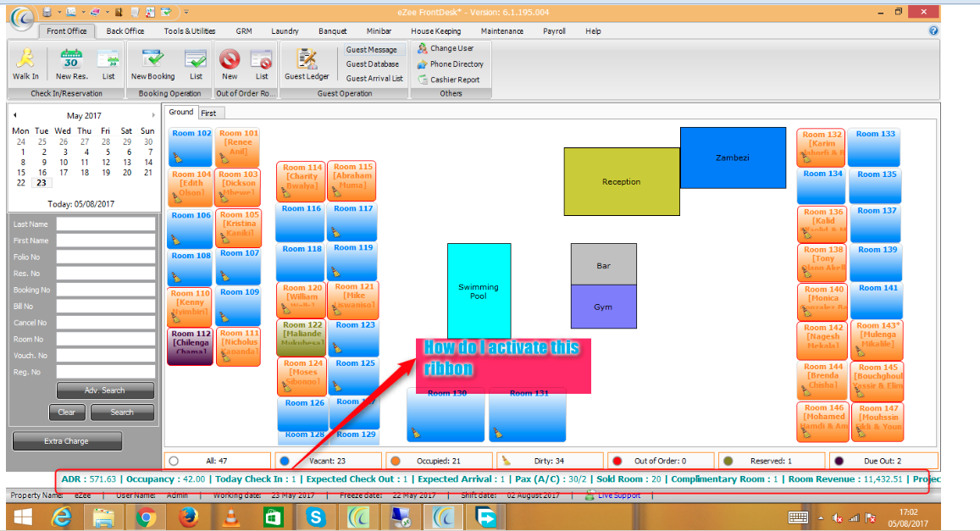Switch to the Back Office tab
The width and height of the screenshot is (980, 531).
point(125,30)
